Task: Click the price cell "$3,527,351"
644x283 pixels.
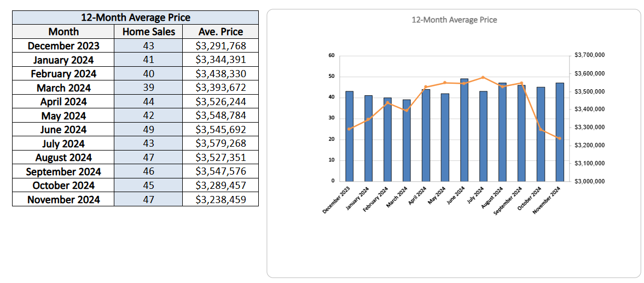Action: pos(221,157)
